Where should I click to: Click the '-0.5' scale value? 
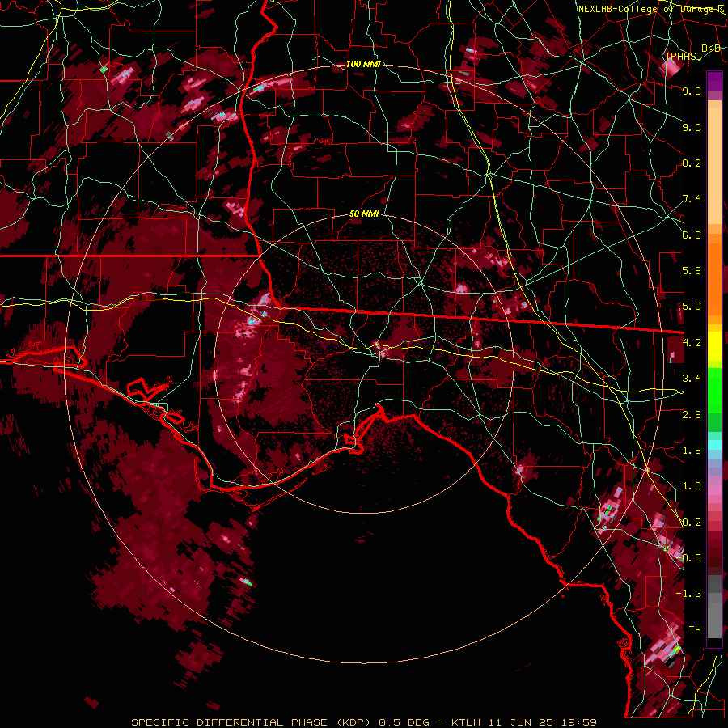tap(688, 558)
